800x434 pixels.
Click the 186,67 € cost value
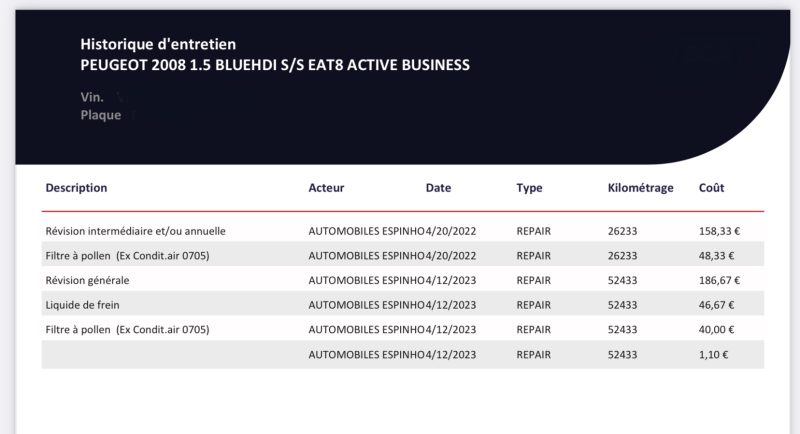point(717,280)
